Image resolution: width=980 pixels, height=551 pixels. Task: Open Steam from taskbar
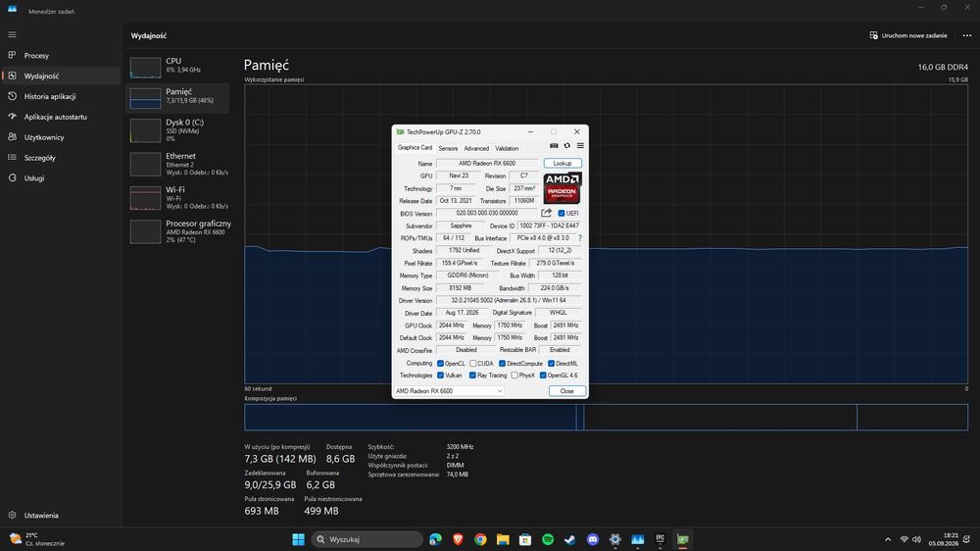570,539
